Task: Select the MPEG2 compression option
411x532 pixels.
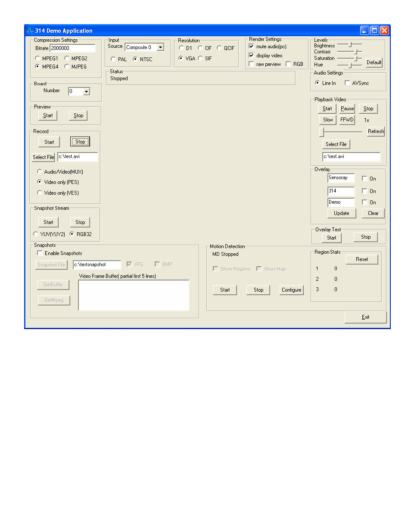Action: [67, 58]
